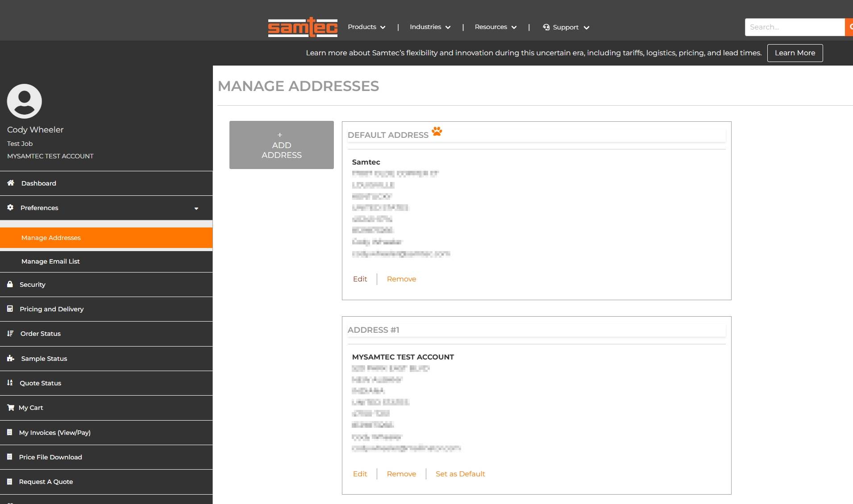Open the Products dropdown menu

tap(366, 27)
